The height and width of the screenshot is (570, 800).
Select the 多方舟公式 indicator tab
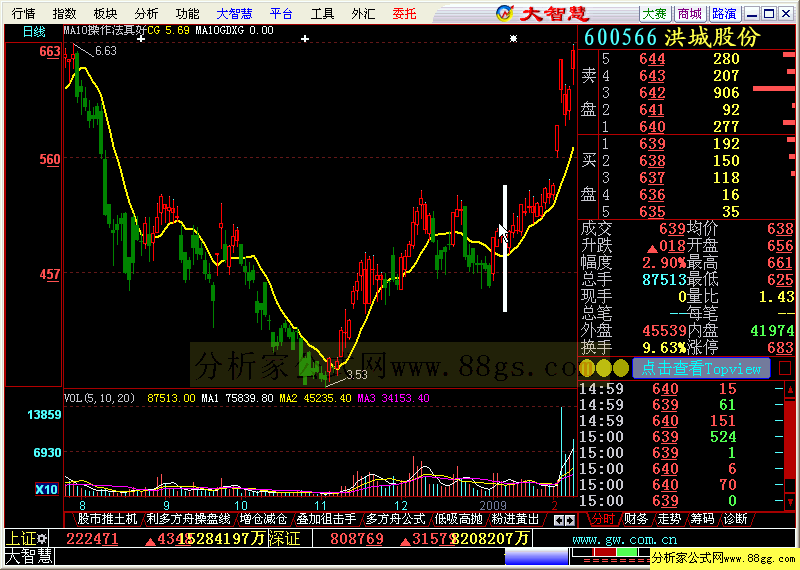click(395, 519)
